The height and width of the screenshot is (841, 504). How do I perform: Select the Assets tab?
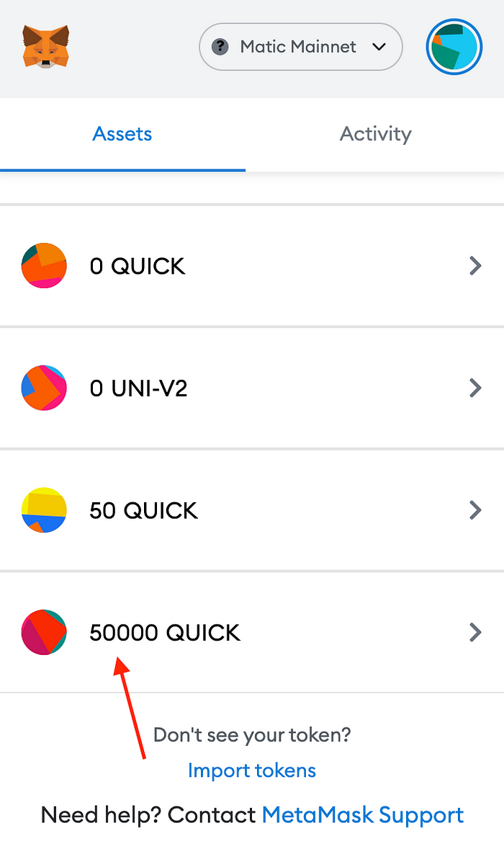(122, 134)
